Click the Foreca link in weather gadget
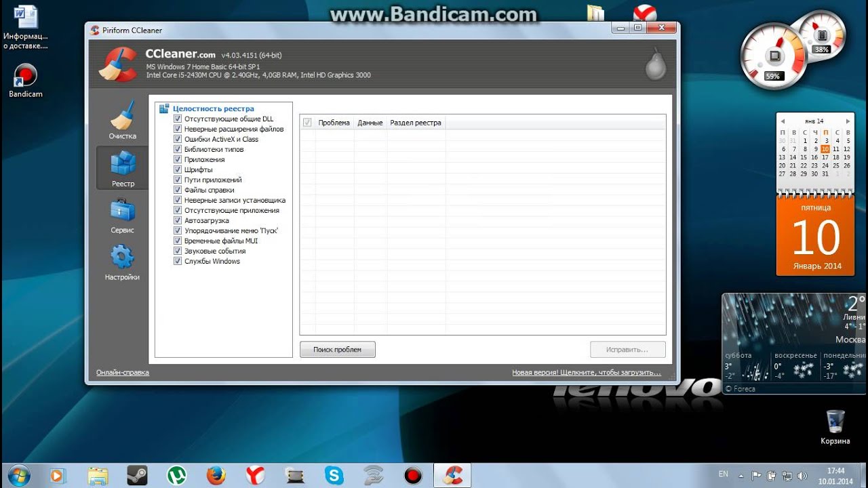Screen dimensions: 868x488 point(739,389)
